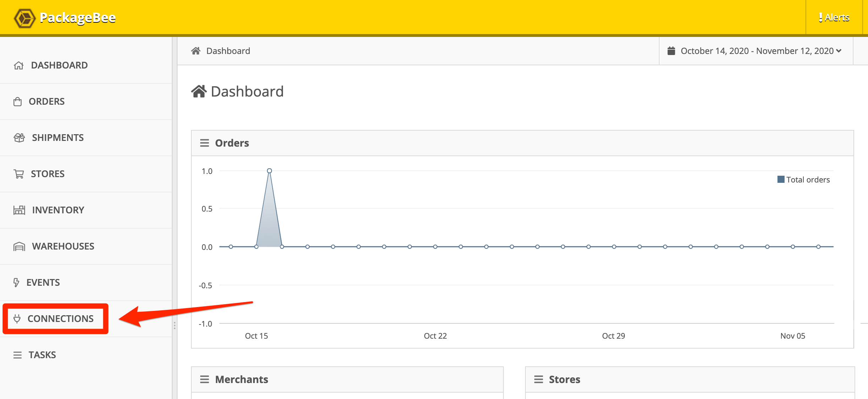Click the PackageBee hexagon logo icon
This screenshot has height=399, width=868.
coord(24,18)
